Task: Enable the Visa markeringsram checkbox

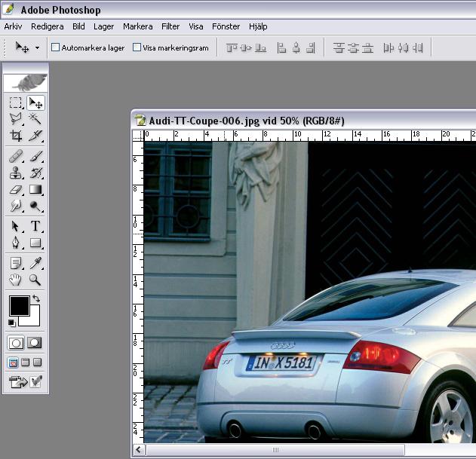Action: pyautogui.click(x=137, y=47)
